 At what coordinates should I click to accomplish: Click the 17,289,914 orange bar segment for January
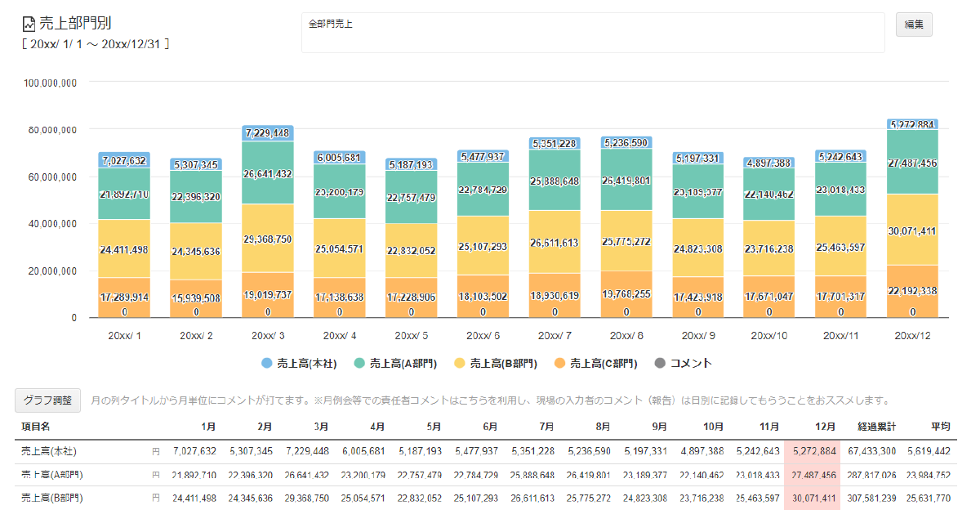click(x=124, y=297)
